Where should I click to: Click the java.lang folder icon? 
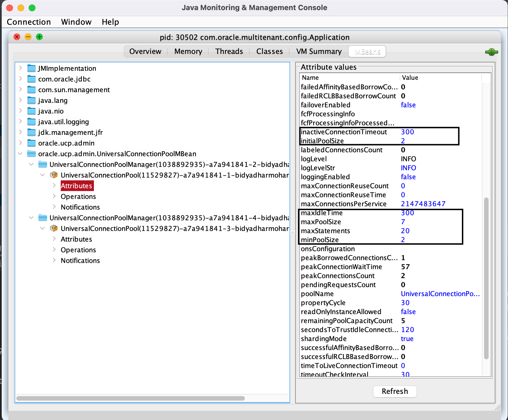click(31, 100)
